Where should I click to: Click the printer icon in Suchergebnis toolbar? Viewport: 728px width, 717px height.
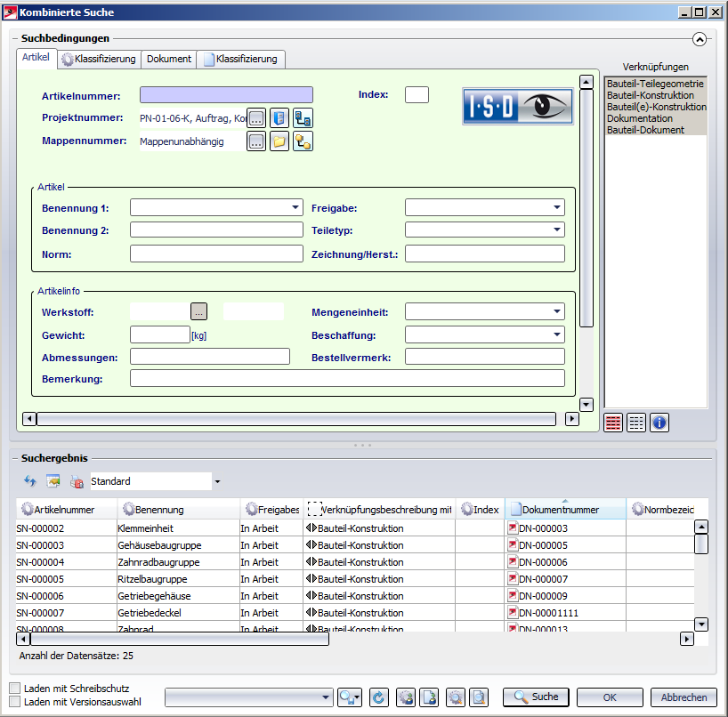pyautogui.click(x=77, y=481)
